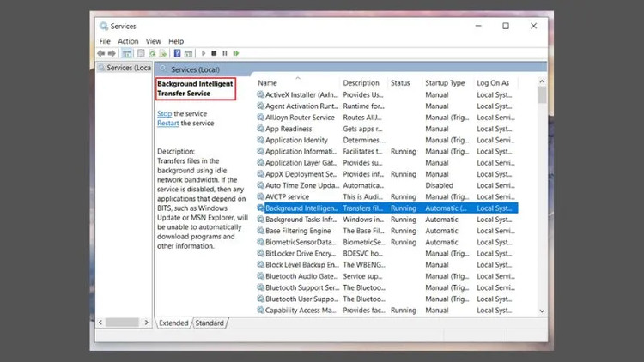Sort services by Name column header
This screenshot has width=644, height=362.
267,83
